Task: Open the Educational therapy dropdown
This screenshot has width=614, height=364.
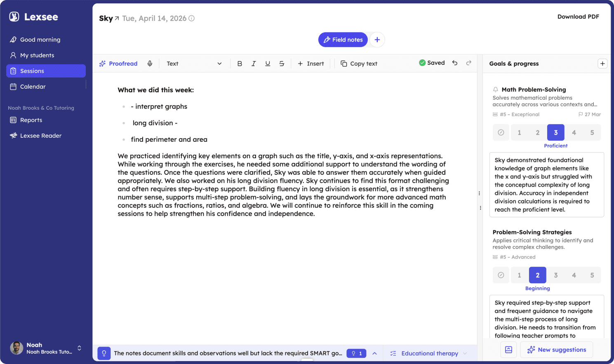Action: point(428,353)
